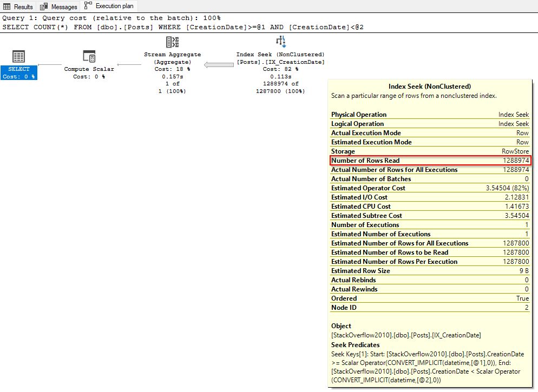Click the 'Estimated Number of Executions' row
Screen dimensions: 538x392
pyautogui.click(x=430, y=234)
